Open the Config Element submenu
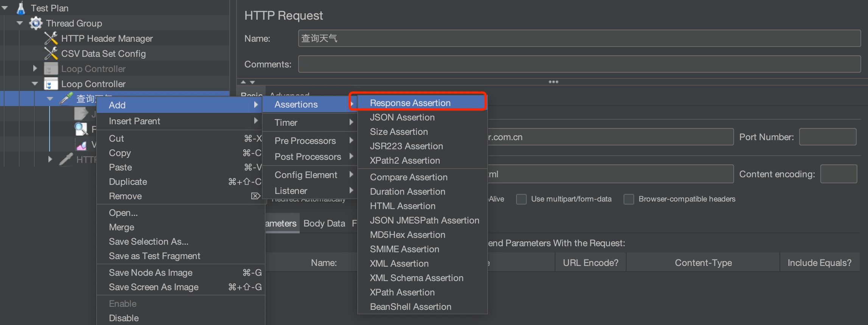 [310, 175]
